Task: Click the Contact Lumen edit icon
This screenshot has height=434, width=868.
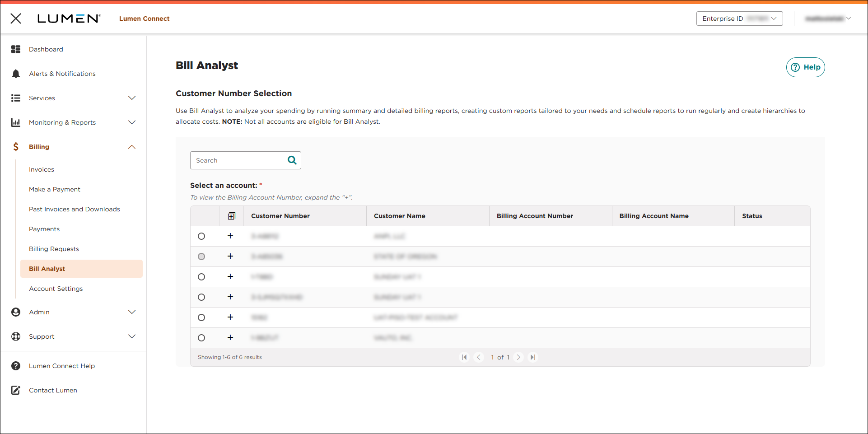Action: pyautogui.click(x=16, y=390)
